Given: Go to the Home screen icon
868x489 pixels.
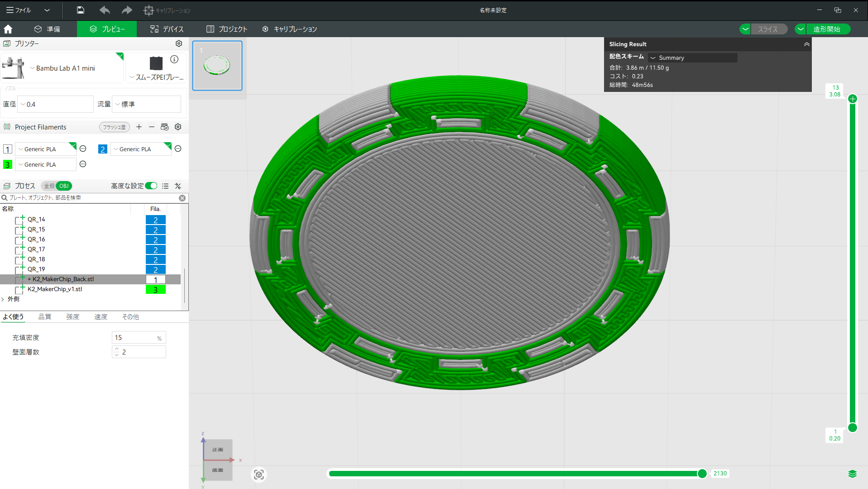Looking at the screenshot, I should point(8,29).
